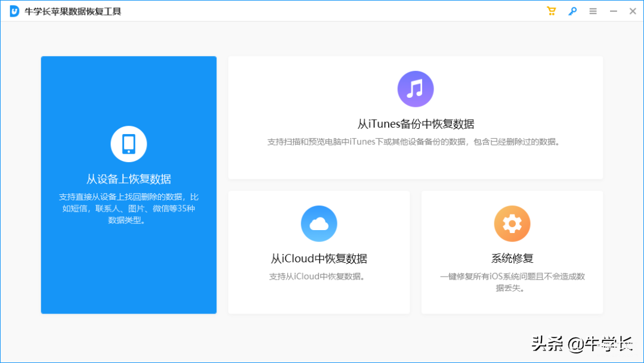Image resolution: width=644 pixels, height=363 pixels.
Task: Click the key registration icon
Action: [572, 11]
